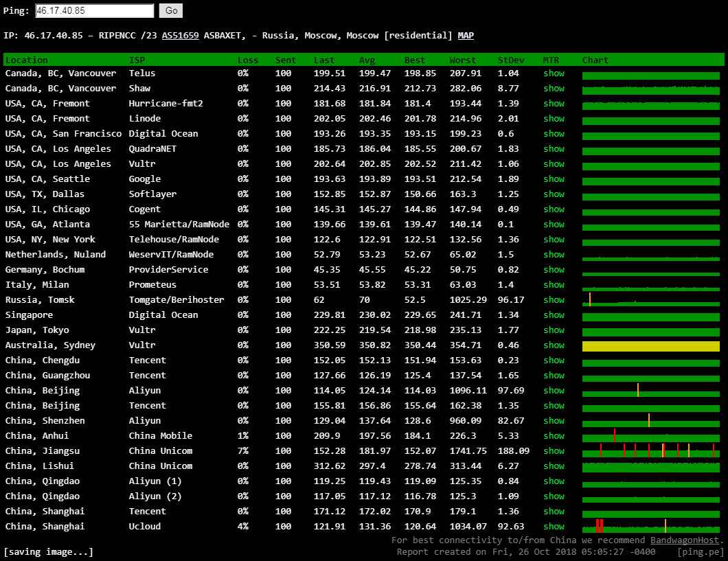Show MTR for Shanghai Ucloud
728x561 pixels.
click(554, 527)
